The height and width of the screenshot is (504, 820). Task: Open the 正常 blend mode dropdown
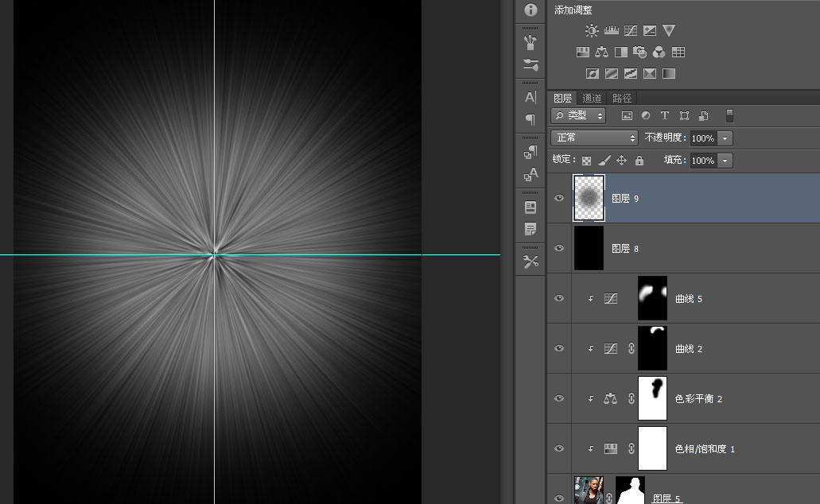click(595, 138)
